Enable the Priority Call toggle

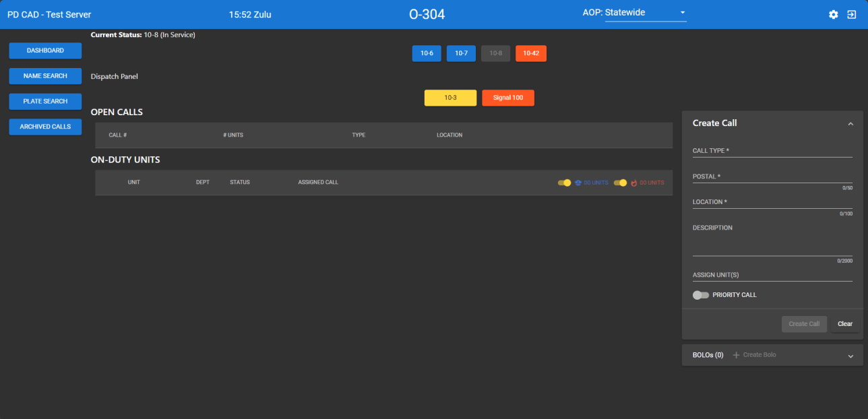(x=700, y=295)
